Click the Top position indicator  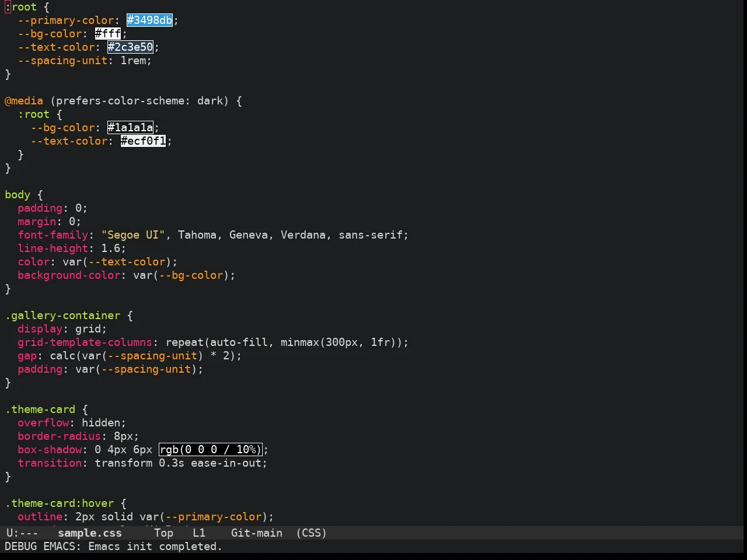pos(164,533)
